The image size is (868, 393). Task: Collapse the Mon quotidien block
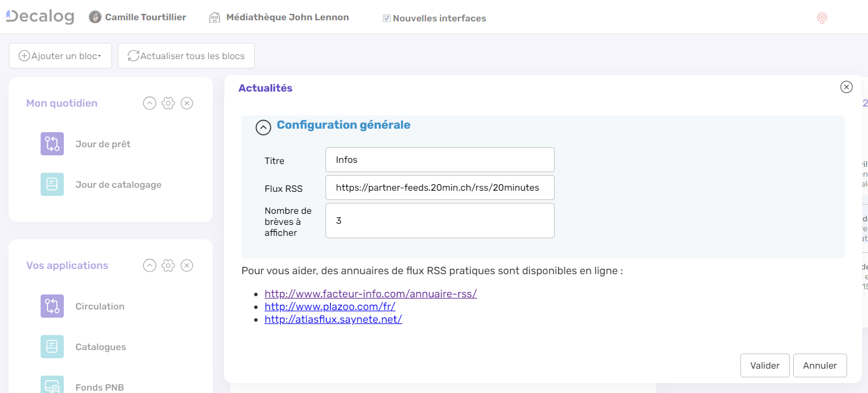149,103
